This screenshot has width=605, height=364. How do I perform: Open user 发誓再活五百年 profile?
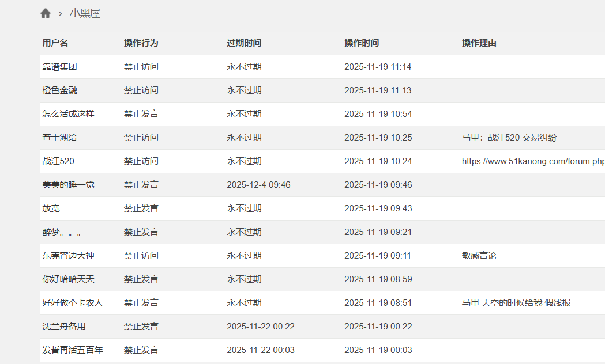pyautogui.click(x=73, y=350)
